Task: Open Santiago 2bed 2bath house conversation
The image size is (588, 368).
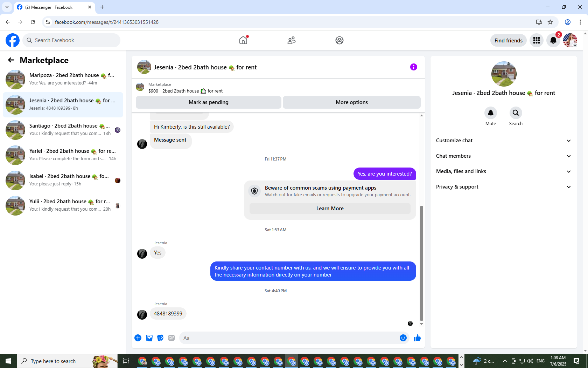Action: coord(63,130)
